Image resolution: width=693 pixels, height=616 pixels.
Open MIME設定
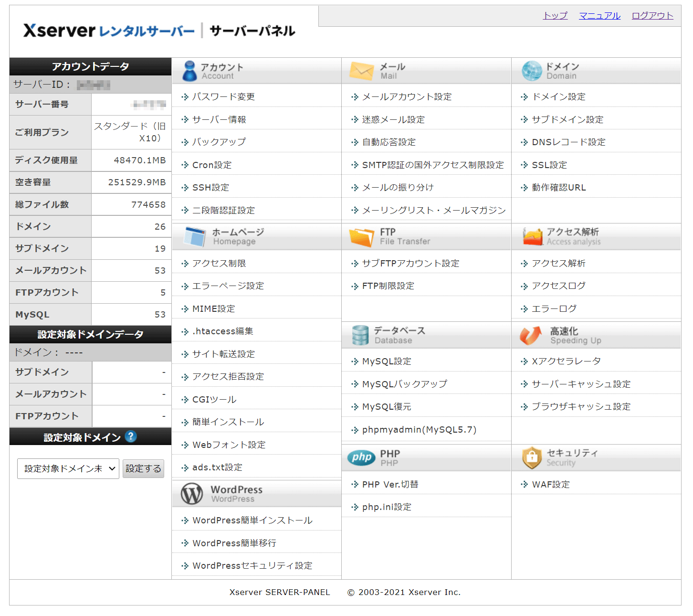coord(214,308)
